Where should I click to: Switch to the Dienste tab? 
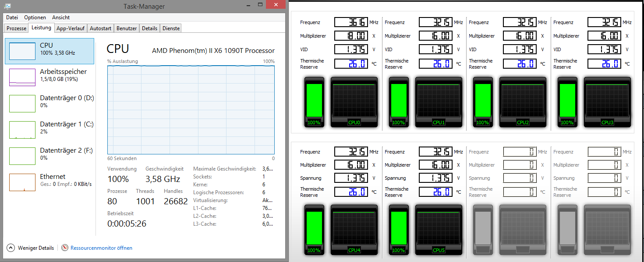click(171, 28)
